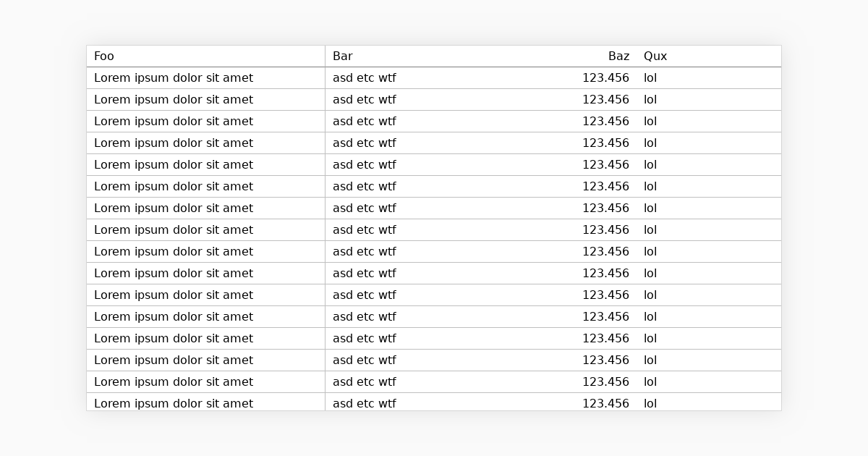
Task: Click the Baz column header
Action: pos(618,56)
